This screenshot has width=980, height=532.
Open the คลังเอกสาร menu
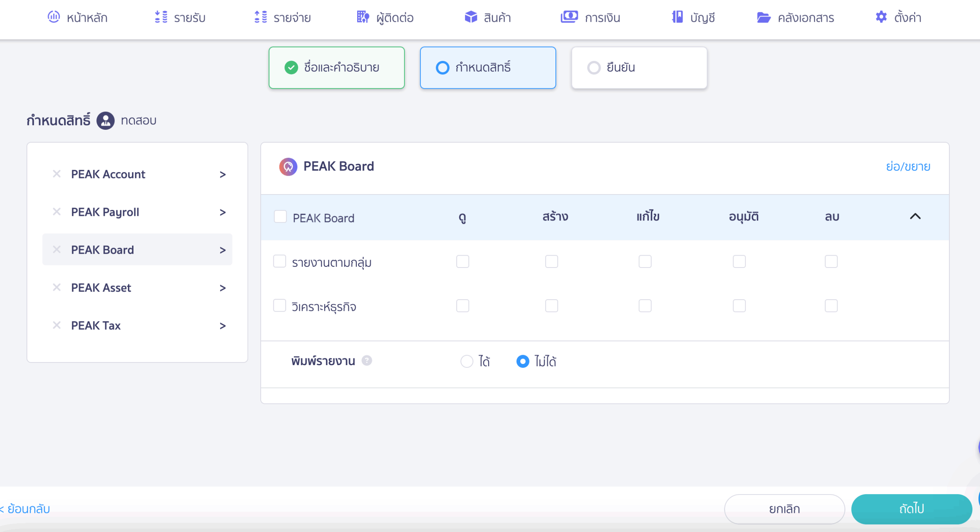pos(795,17)
